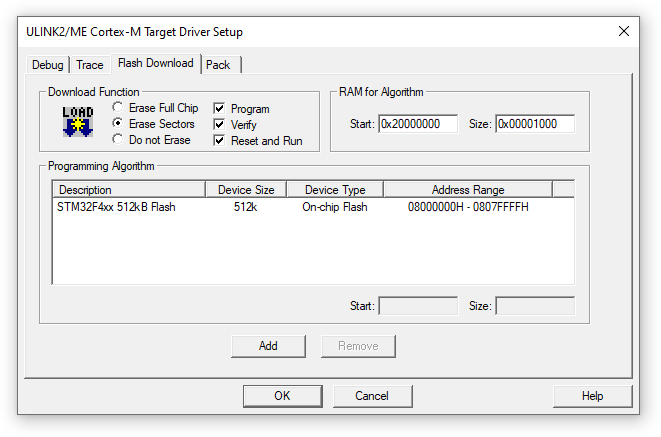Click the RAM Start address field

pyautogui.click(x=418, y=124)
